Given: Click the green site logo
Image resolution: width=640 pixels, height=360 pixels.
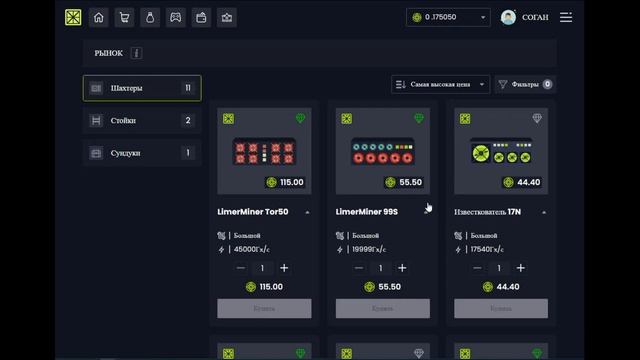Looking at the screenshot, I should coord(73,18).
